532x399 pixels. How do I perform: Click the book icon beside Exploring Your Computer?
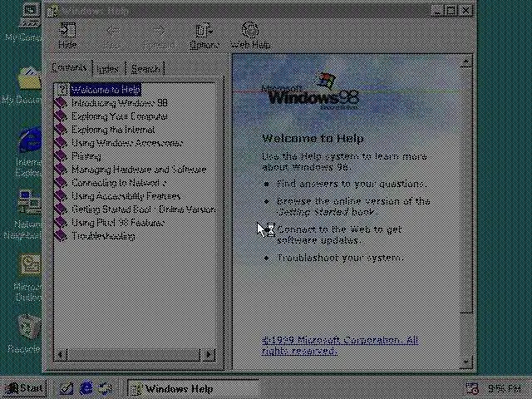pos(61,116)
